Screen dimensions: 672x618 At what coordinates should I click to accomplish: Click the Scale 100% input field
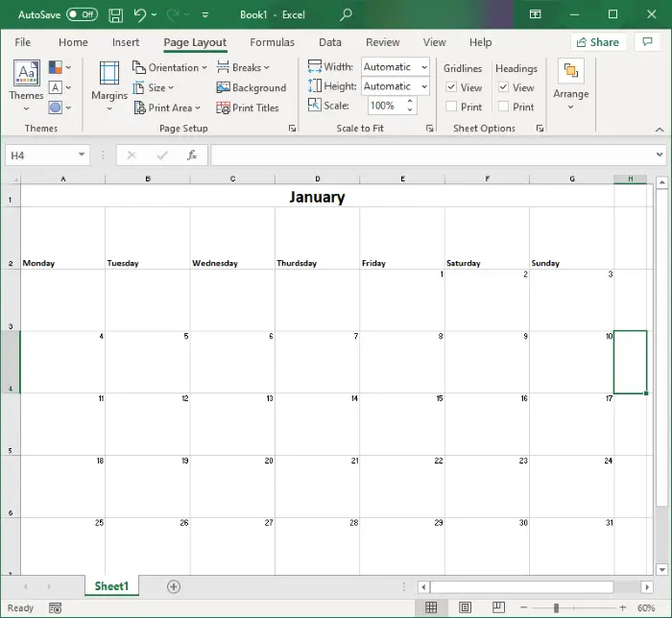tap(386, 106)
